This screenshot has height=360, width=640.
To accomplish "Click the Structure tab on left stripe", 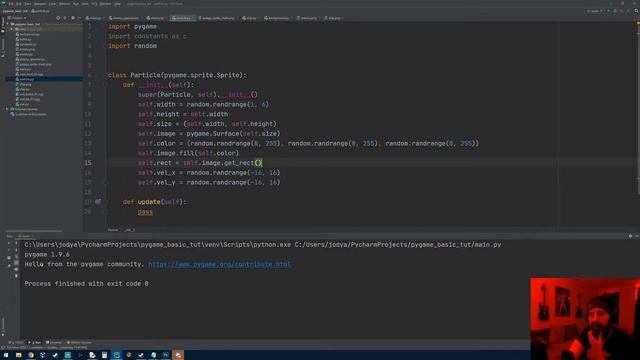I will pyautogui.click(x=3, y=48).
